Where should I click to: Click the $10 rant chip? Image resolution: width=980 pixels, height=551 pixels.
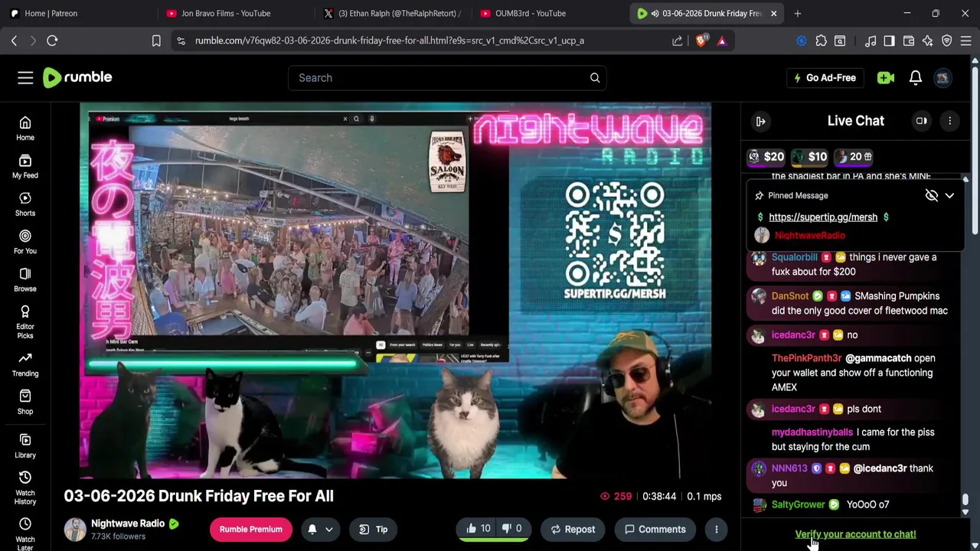pos(810,157)
